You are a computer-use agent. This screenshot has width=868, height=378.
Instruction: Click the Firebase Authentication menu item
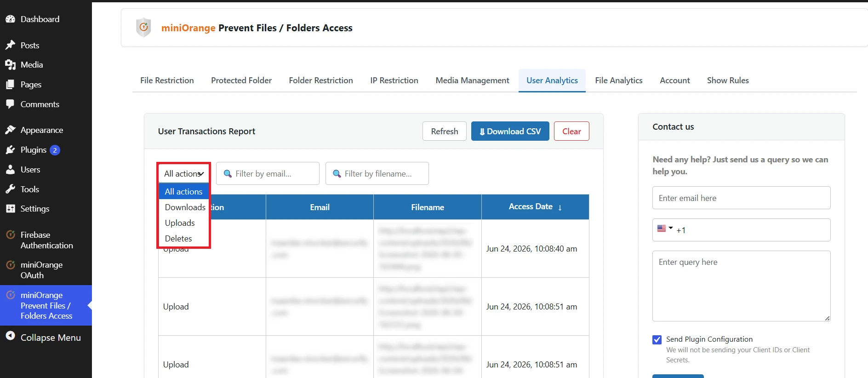pos(46,240)
